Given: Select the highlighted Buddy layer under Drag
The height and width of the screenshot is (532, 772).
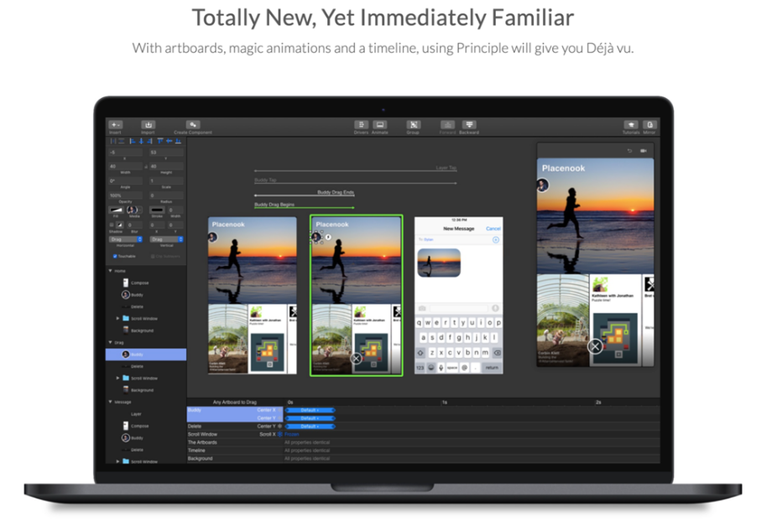Looking at the screenshot, I should (146, 354).
